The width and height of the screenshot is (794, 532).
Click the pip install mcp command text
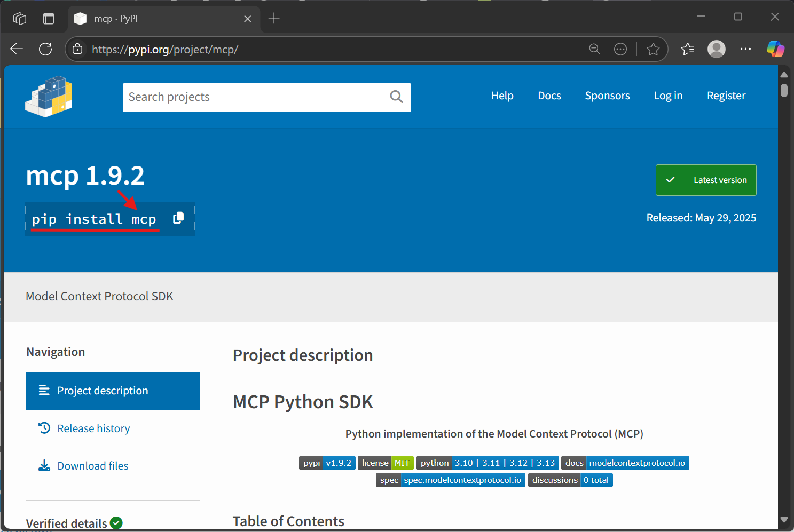(x=94, y=219)
